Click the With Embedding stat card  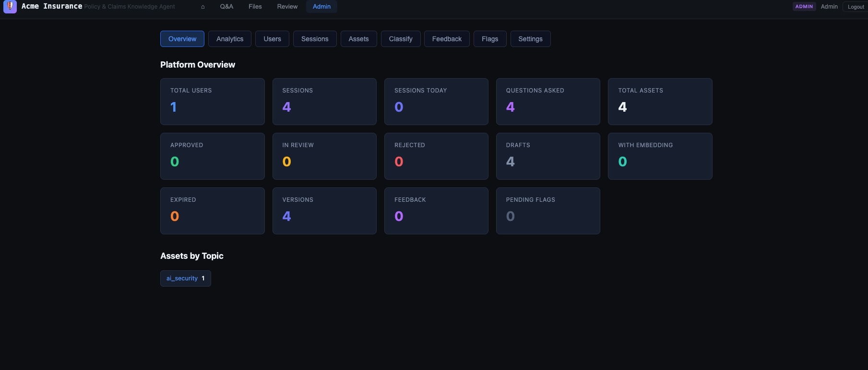660,156
